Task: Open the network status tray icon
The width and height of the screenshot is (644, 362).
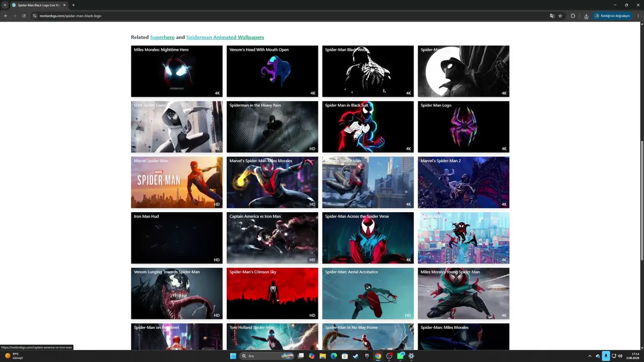Action: 614,356
